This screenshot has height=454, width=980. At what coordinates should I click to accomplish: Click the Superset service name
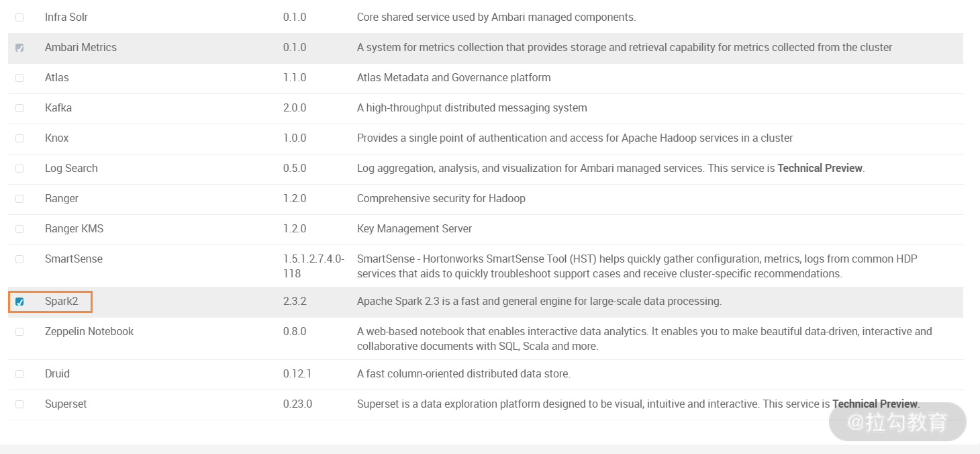point(66,404)
